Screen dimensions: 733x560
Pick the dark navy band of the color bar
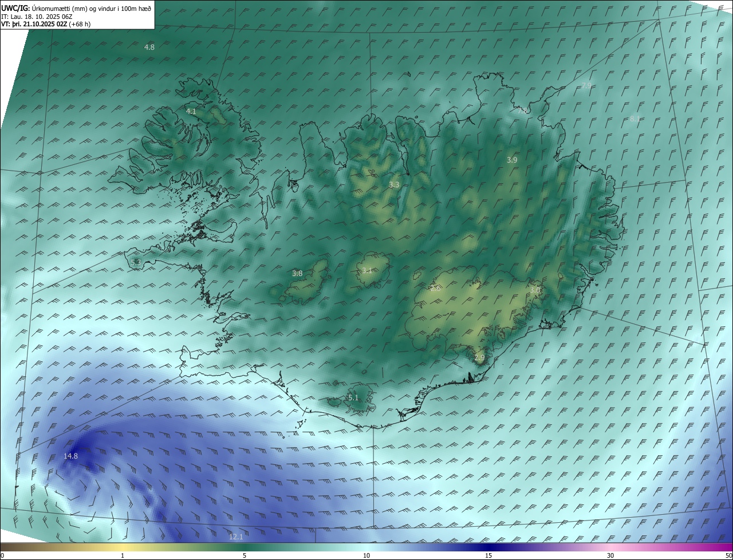tap(488, 547)
